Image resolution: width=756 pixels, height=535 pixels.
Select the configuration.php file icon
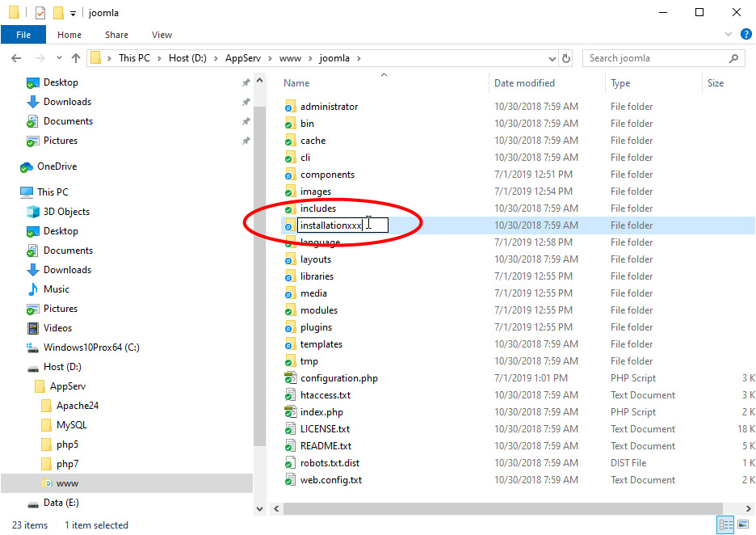coord(290,378)
